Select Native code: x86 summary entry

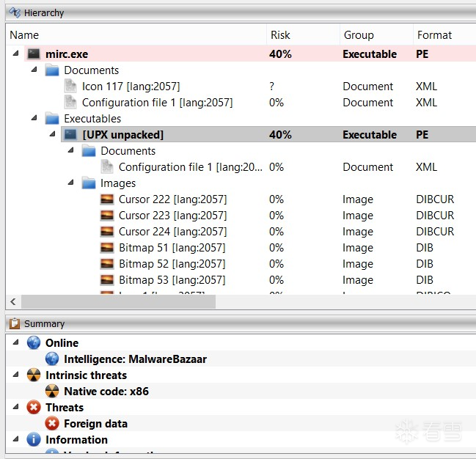coord(106,392)
